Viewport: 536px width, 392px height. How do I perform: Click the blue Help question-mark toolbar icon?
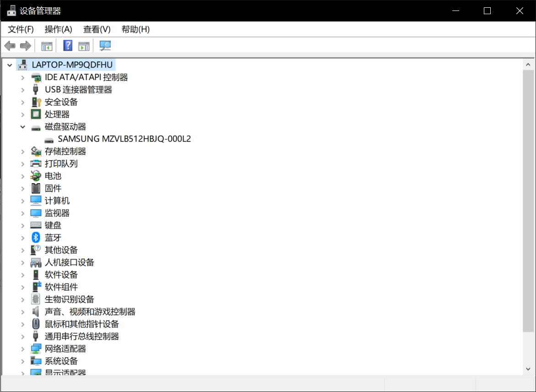tap(68, 45)
